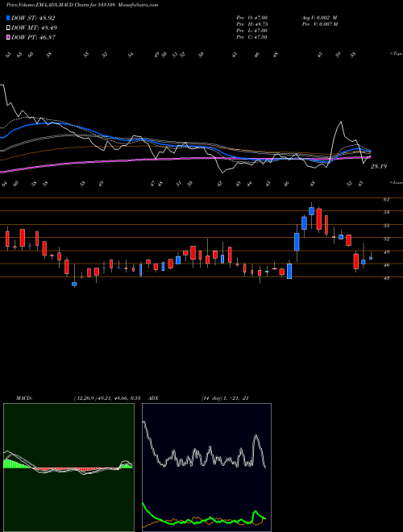Click the green MACD histogram chart panel
The width and height of the screenshot is (403, 532).
pos(69,468)
